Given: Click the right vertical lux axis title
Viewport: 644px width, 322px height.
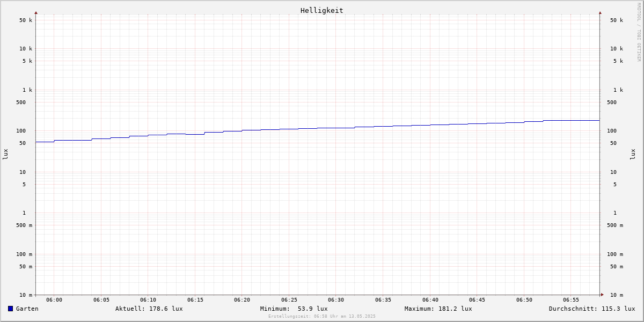Looking at the screenshot, I should click(x=633, y=155).
